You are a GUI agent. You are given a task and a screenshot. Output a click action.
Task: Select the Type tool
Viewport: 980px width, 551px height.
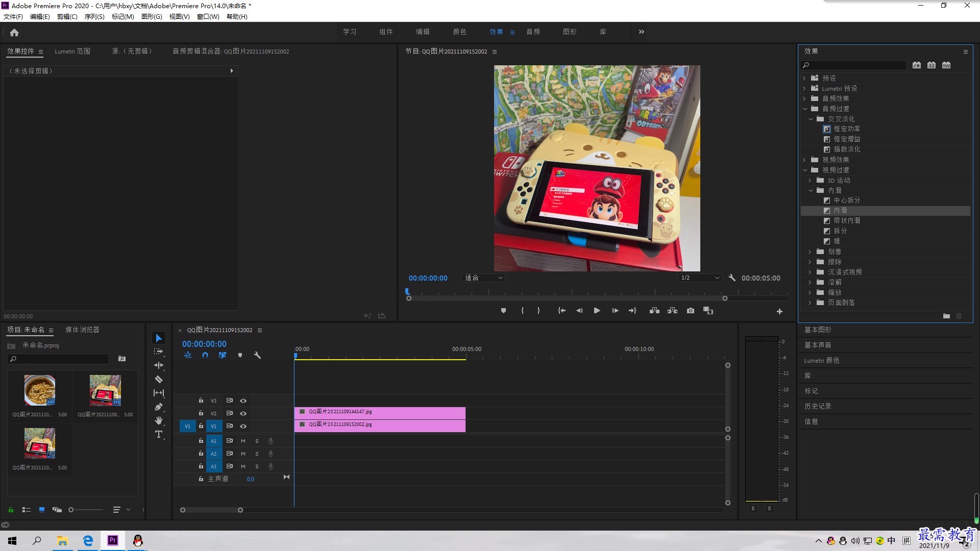click(x=159, y=434)
